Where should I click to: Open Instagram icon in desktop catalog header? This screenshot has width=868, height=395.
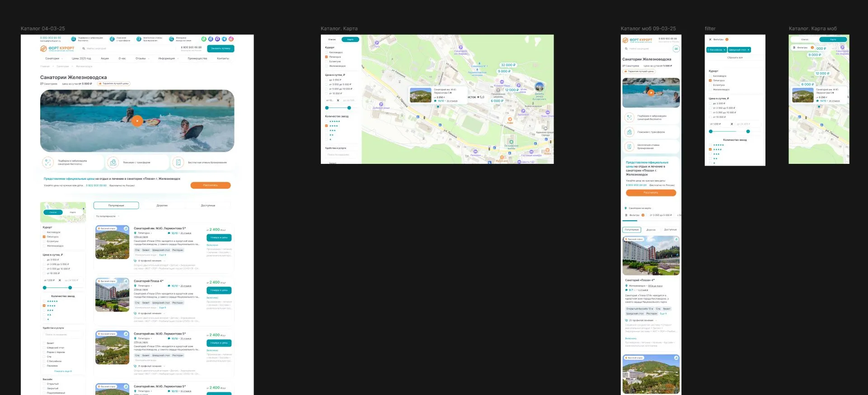231,39
